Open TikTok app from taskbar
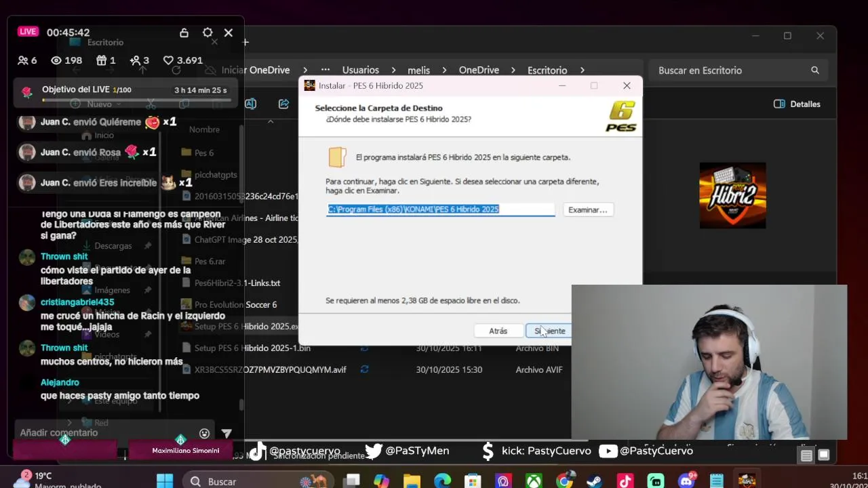Image resolution: width=868 pixels, height=488 pixels. pyautogui.click(x=625, y=481)
